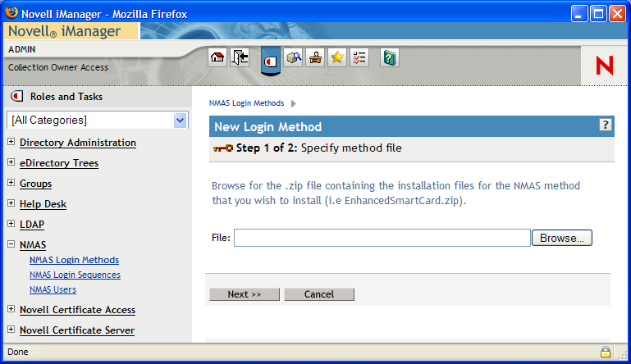Click the key icon beside Step 1 of 2
Screen dimensions: 631x364
point(222,148)
